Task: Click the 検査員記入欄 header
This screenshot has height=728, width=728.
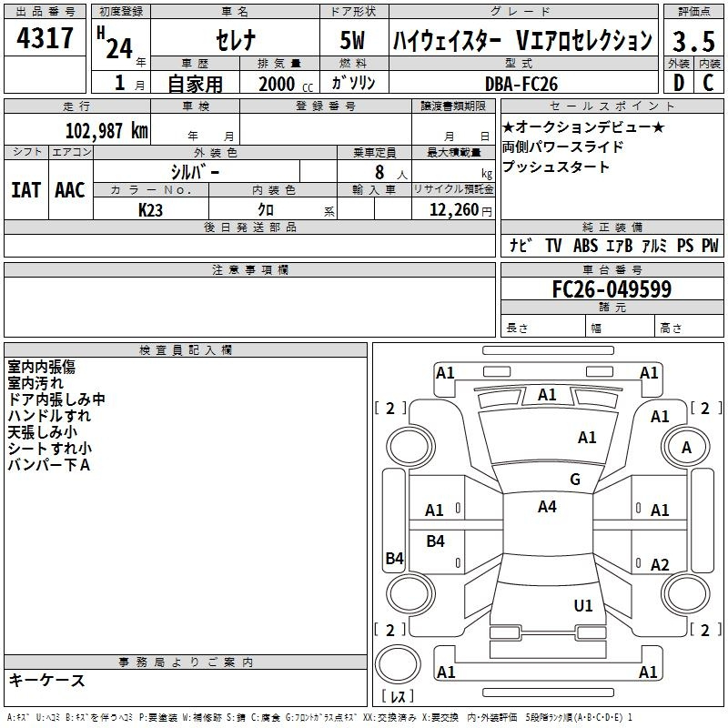Action: [x=186, y=350]
